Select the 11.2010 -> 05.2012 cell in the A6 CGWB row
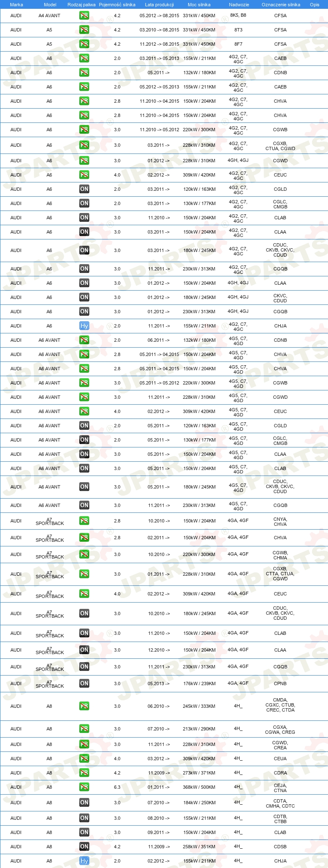The width and height of the screenshot is (328, 868). click(159, 130)
